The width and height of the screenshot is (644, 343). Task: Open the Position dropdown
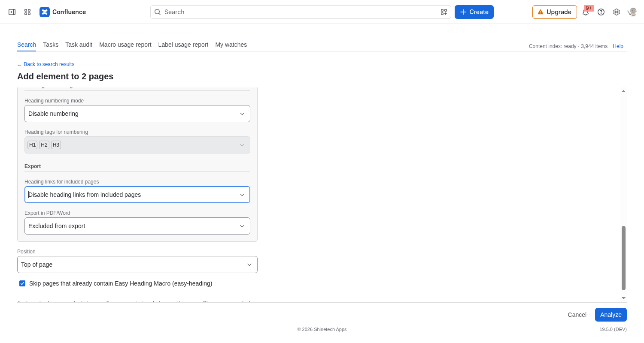137,265
